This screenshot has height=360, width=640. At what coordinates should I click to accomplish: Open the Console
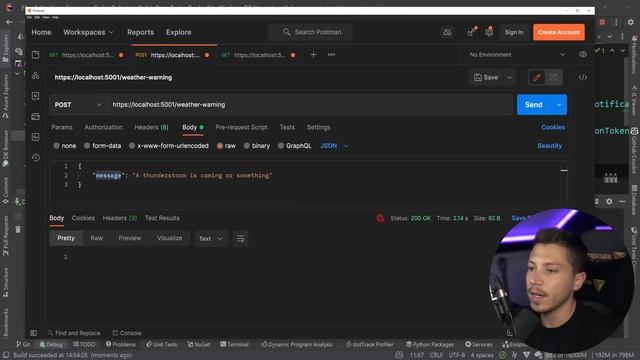point(127,333)
